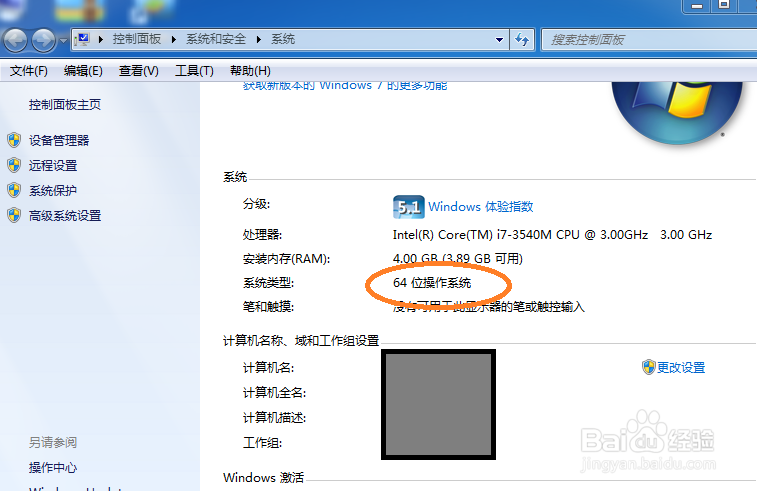Open Windows 体验指数 link
Image resolution: width=757 pixels, height=491 pixels.
[x=480, y=207]
